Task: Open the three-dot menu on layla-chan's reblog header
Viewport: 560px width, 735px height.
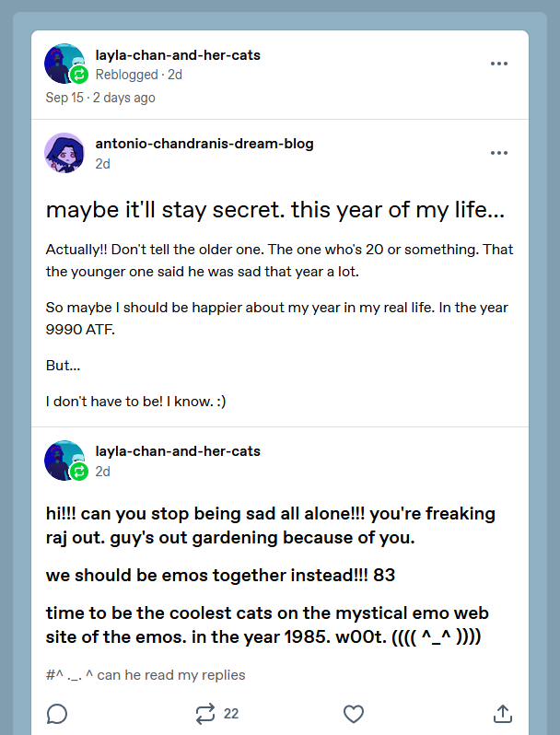Action: [499, 64]
